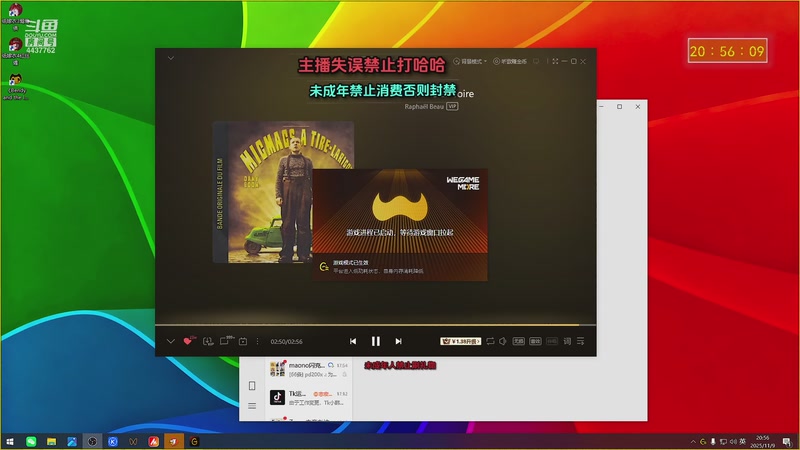Viewport: 800px width, 450px height.
Task: Unlike the song with the red heart
Action: coord(188,341)
